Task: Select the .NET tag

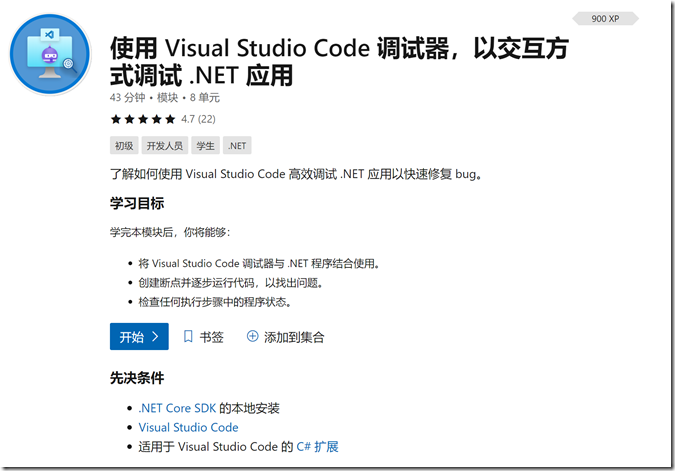Action: point(237,146)
